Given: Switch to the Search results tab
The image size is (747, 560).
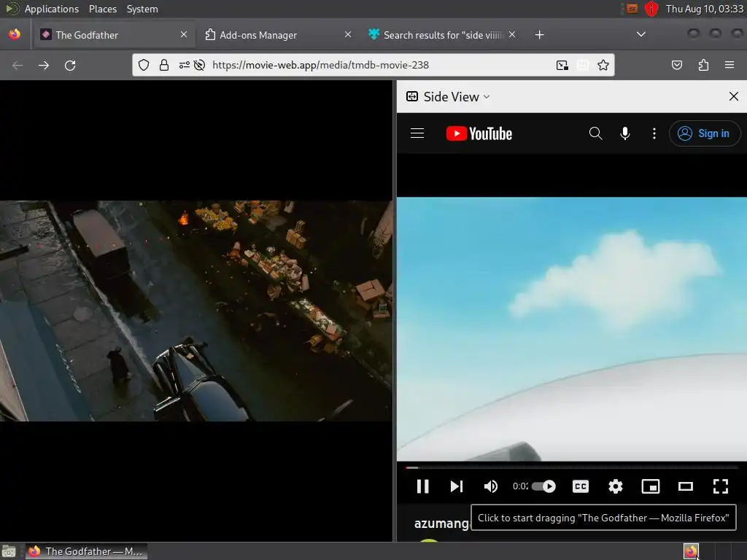Looking at the screenshot, I should (441, 35).
